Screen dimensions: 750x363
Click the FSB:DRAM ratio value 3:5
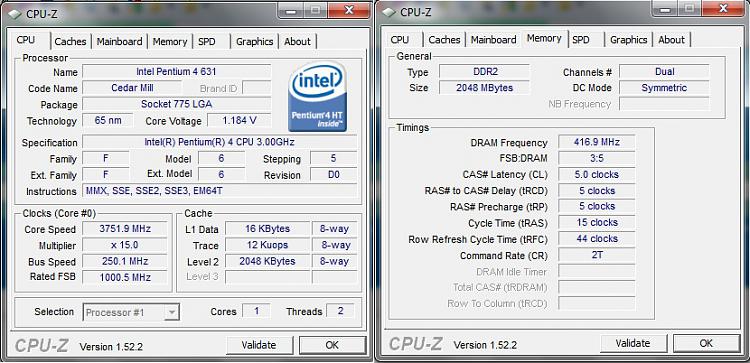597,158
